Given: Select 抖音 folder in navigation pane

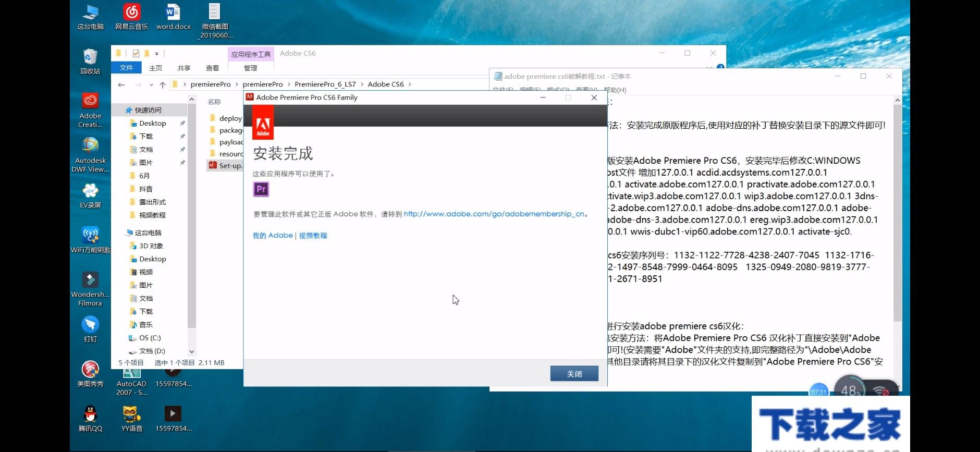Looking at the screenshot, I should tap(146, 189).
